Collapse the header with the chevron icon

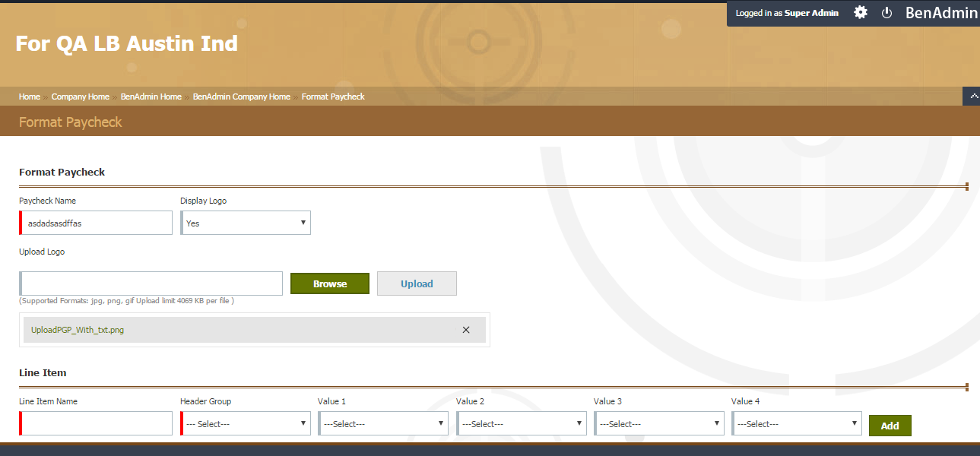click(x=971, y=97)
